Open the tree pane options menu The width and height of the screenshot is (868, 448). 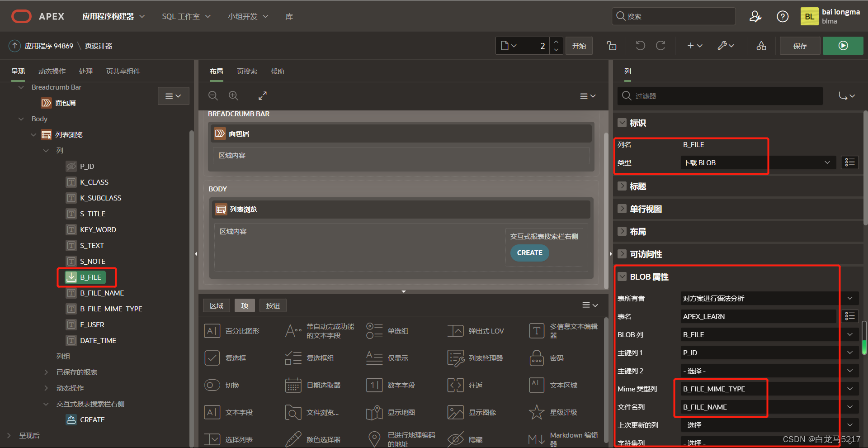point(173,96)
